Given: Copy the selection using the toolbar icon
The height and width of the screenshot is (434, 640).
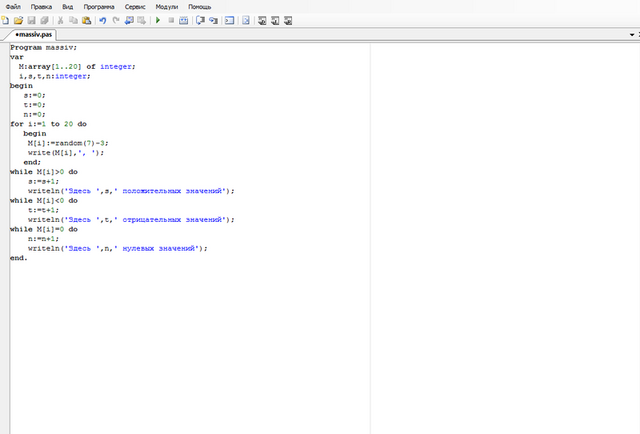Looking at the screenshot, I should pos(73,20).
